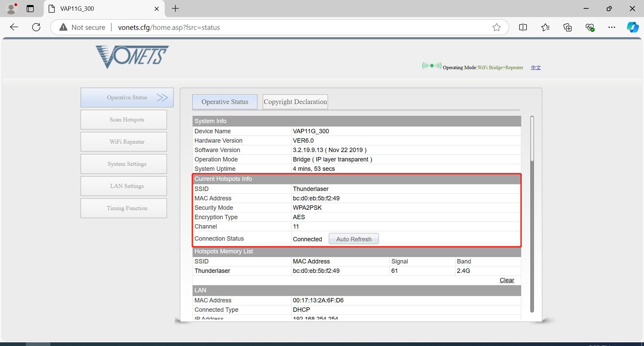Click the system uptime value
644x346 pixels.
[x=314, y=169]
